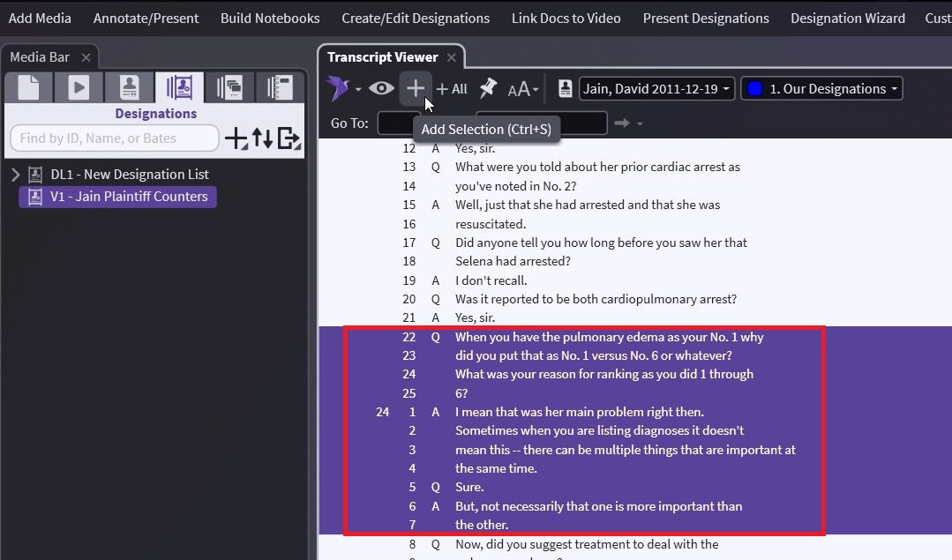The width and height of the screenshot is (952, 560).
Task: Click the sort arrows icon in Designations
Action: pyautogui.click(x=263, y=138)
